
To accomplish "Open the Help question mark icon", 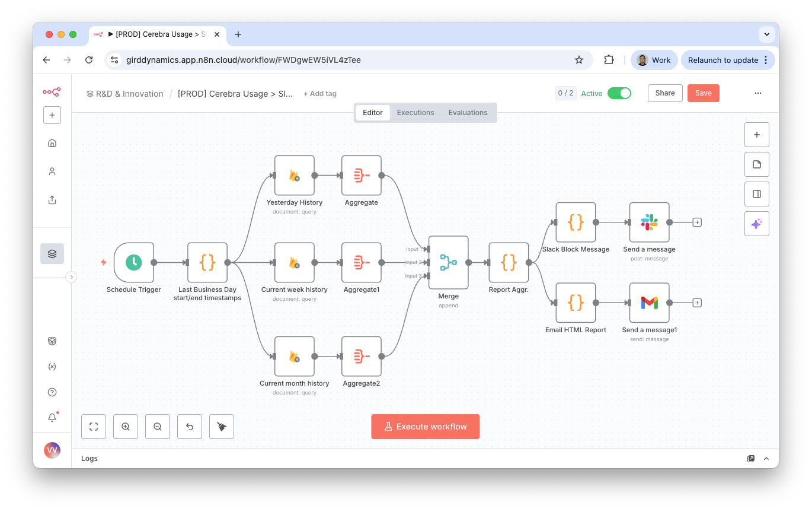I will pyautogui.click(x=52, y=392).
